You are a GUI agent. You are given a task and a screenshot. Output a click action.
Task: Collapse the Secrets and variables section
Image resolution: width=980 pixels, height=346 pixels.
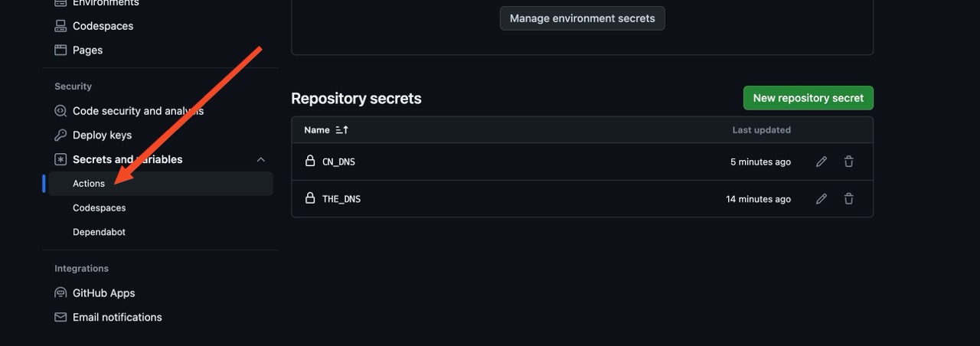click(x=260, y=159)
